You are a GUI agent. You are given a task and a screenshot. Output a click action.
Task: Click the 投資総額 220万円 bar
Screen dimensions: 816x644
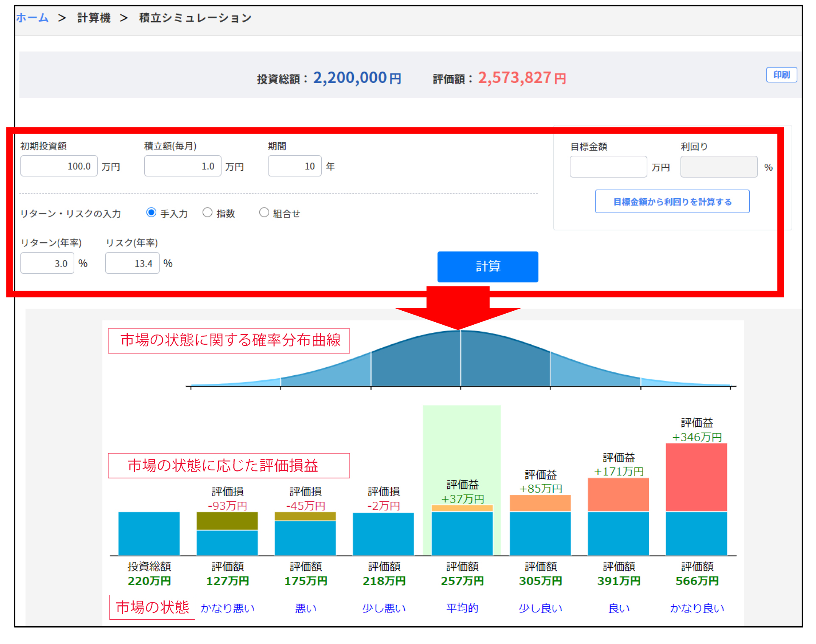point(149,534)
